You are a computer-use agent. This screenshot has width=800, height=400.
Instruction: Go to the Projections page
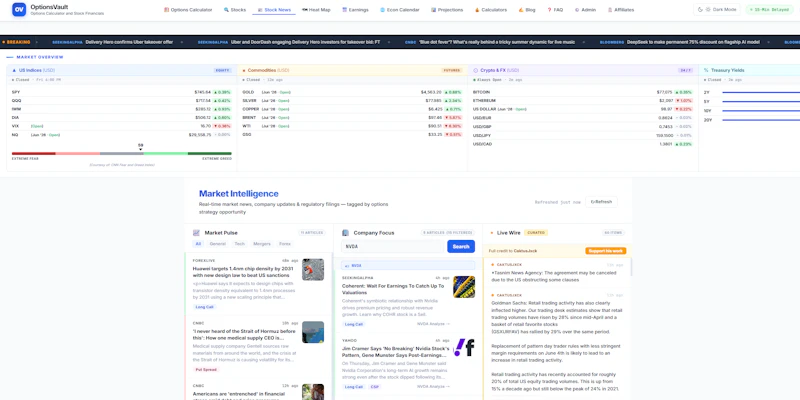(447, 10)
